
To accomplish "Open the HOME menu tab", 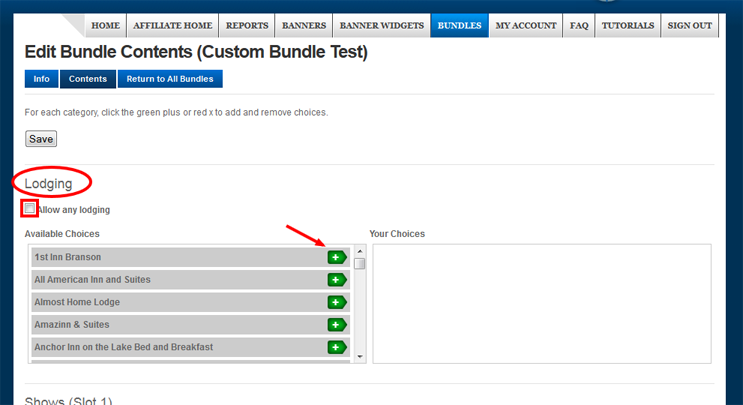I will point(105,26).
